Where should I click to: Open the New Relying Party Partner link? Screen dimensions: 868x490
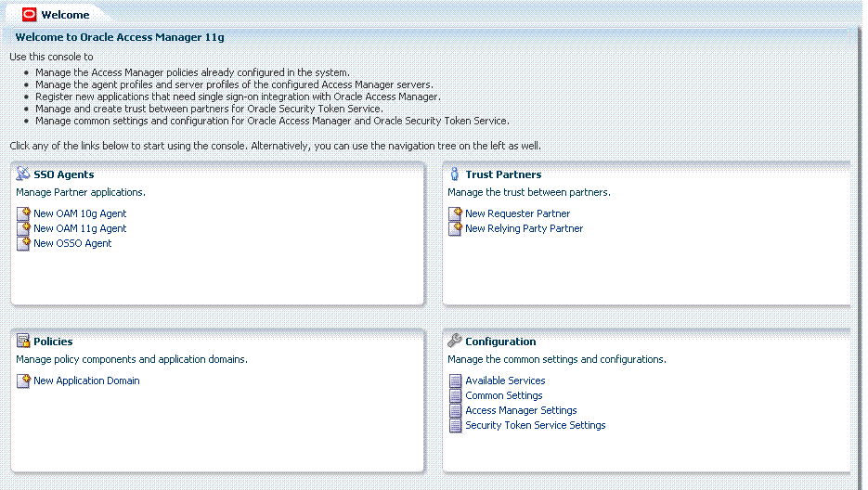point(525,228)
